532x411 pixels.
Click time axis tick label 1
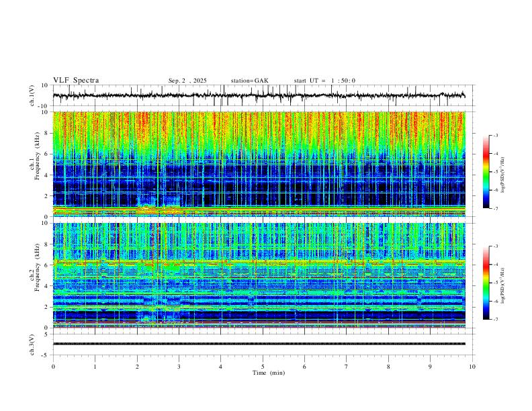click(95, 367)
